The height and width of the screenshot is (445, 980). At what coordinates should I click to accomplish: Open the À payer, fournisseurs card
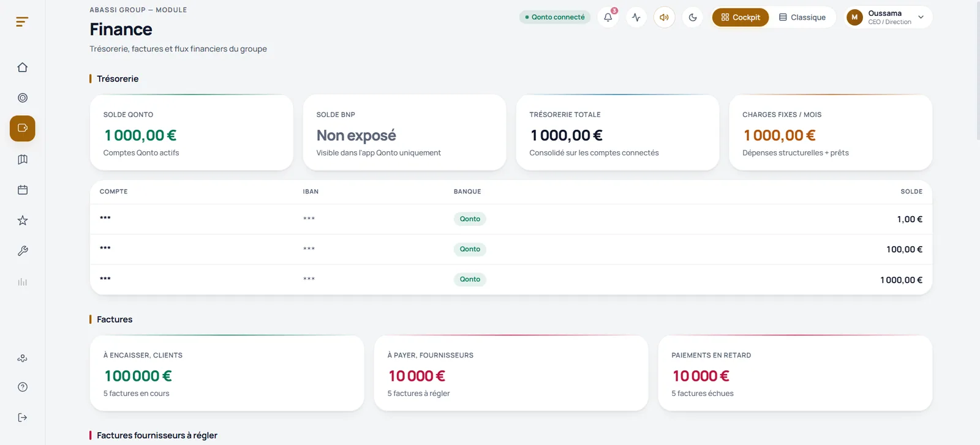(x=511, y=373)
